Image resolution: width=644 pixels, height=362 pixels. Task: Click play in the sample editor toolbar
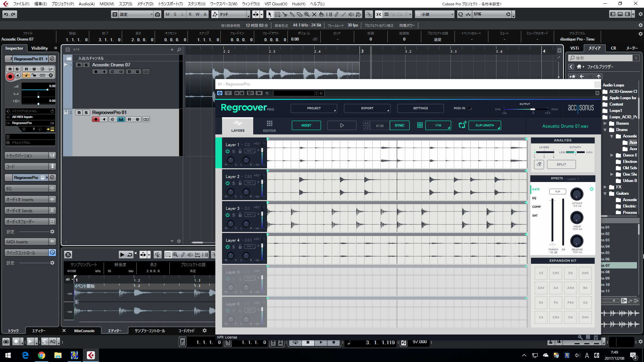[122, 255]
